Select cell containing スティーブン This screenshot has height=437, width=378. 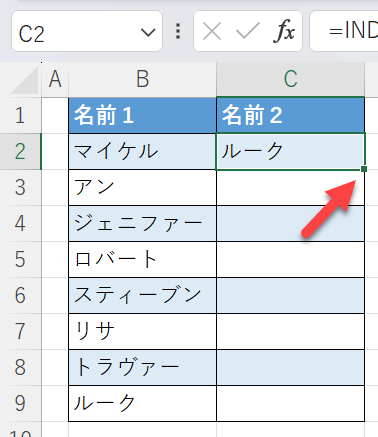(x=142, y=296)
